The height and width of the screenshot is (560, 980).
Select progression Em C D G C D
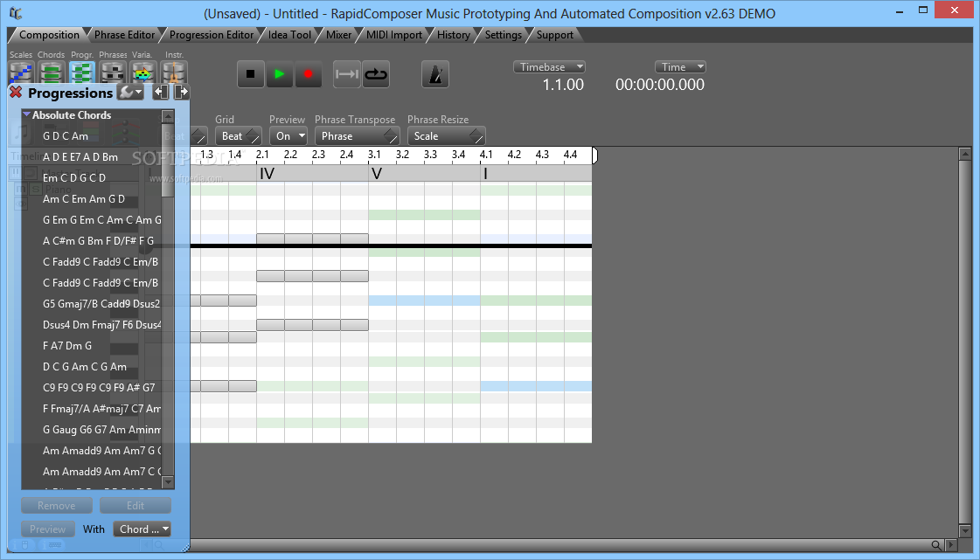click(x=73, y=178)
